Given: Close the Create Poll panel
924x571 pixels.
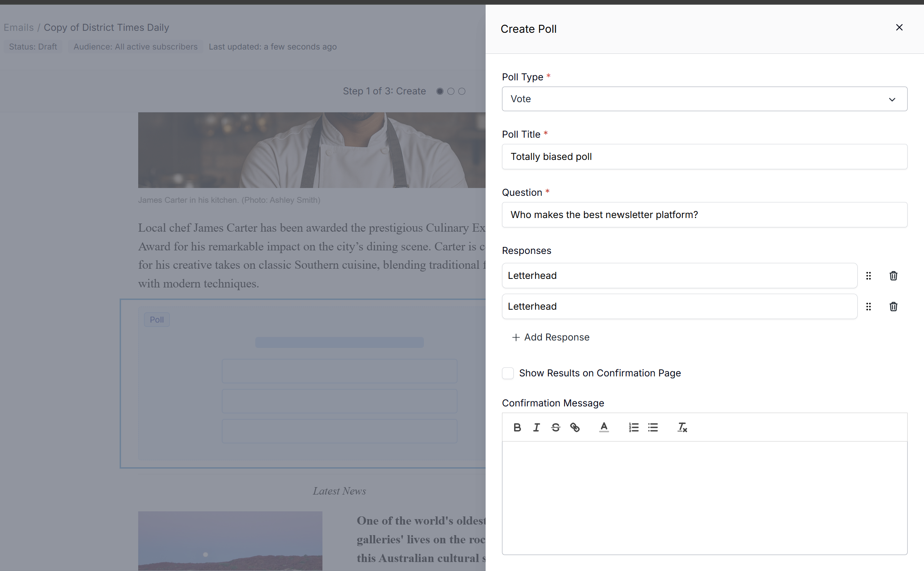Looking at the screenshot, I should coord(899,27).
